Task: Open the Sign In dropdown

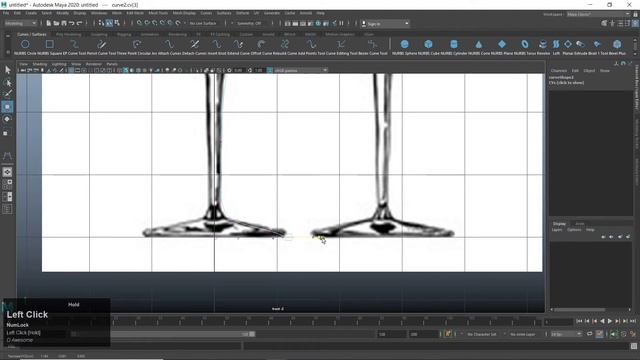Action: coord(385,24)
